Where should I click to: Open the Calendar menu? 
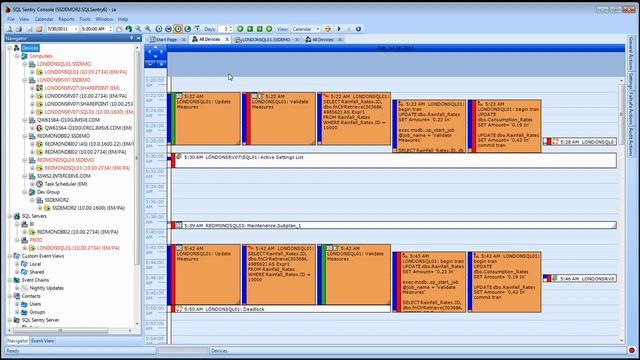point(44,19)
